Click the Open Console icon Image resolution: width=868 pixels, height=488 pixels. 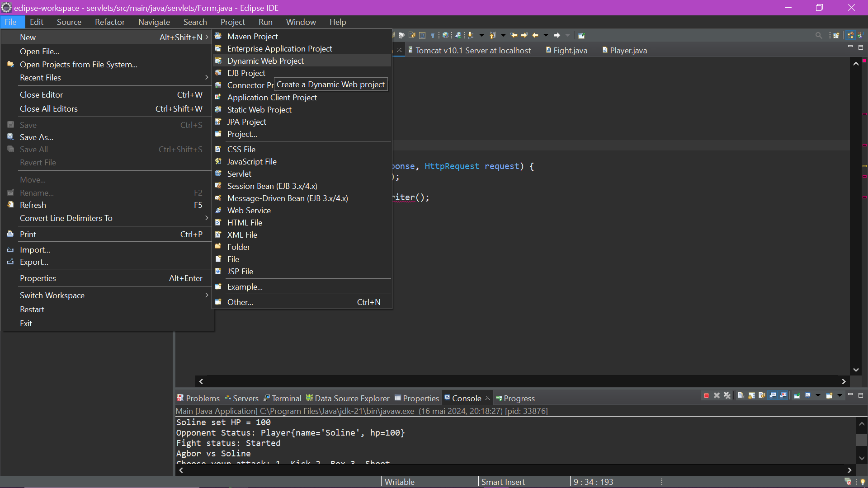pos(829,395)
